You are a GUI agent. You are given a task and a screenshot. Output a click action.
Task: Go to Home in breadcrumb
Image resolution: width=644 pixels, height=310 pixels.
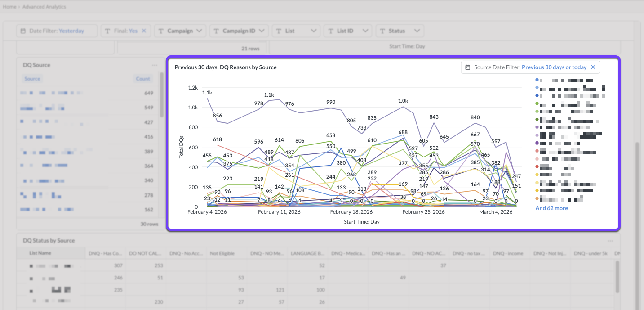[9, 7]
